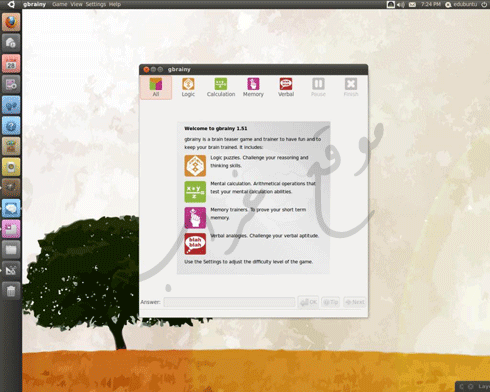The height and width of the screenshot is (392, 490).
Task: Open the home folder launcher icon
Action: click(11, 43)
